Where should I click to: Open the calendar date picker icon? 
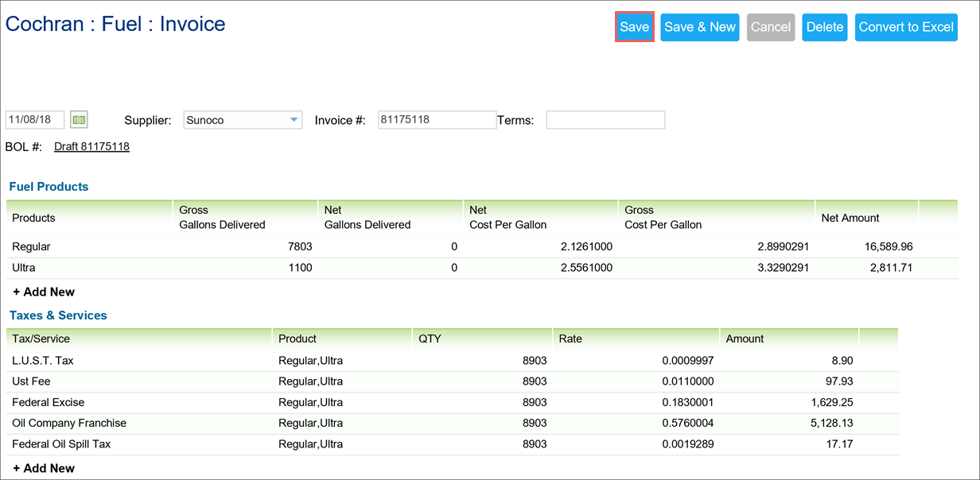(x=79, y=120)
